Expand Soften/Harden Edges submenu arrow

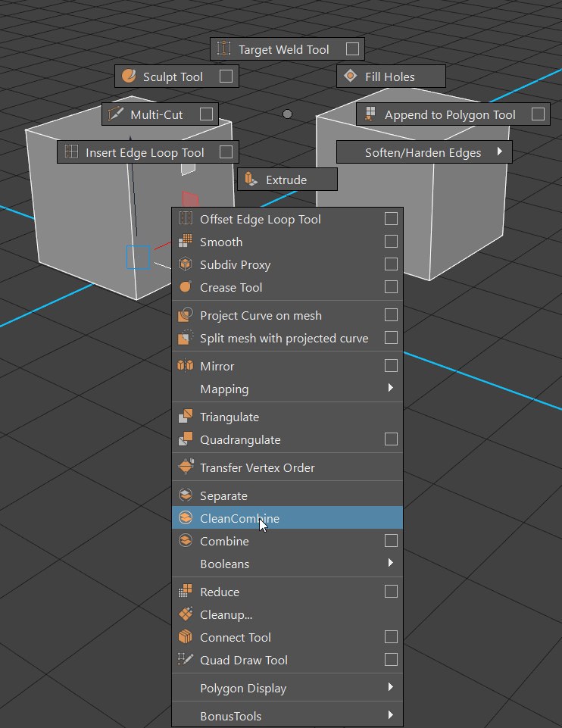pos(499,152)
